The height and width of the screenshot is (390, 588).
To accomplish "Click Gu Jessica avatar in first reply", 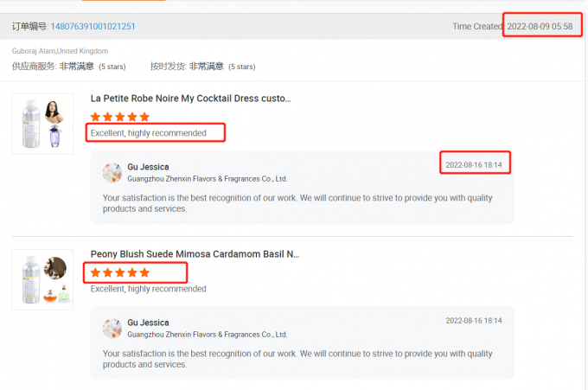I will [112, 172].
